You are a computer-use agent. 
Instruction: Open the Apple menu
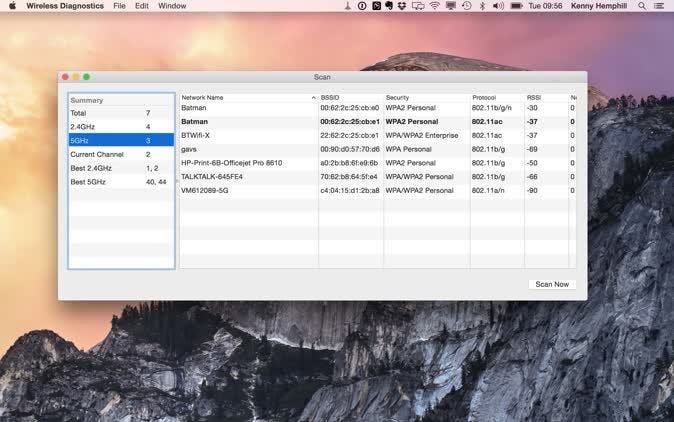coord(12,6)
